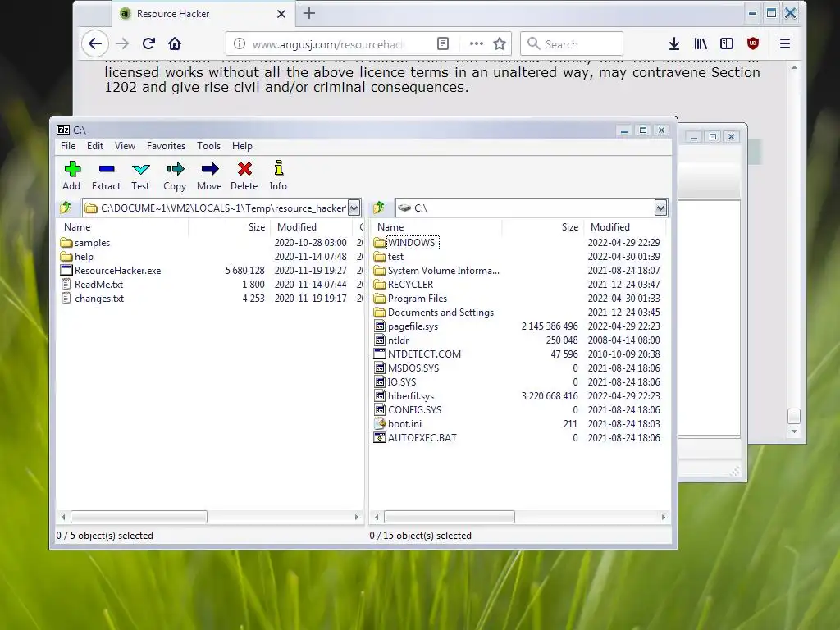The image size is (840, 630).
Task: Close the Resource Hacker tab
Action: 281,14
